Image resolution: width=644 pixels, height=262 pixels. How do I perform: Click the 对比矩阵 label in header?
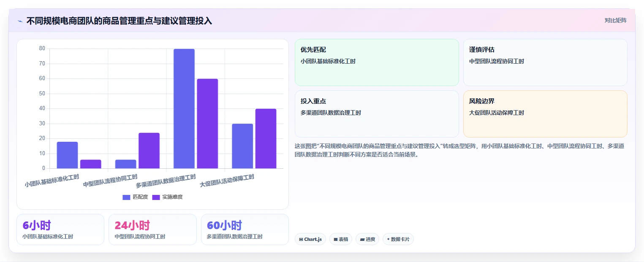pyautogui.click(x=615, y=20)
